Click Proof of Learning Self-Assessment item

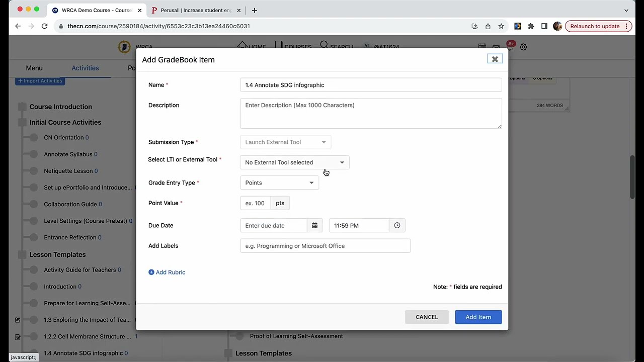click(x=296, y=336)
